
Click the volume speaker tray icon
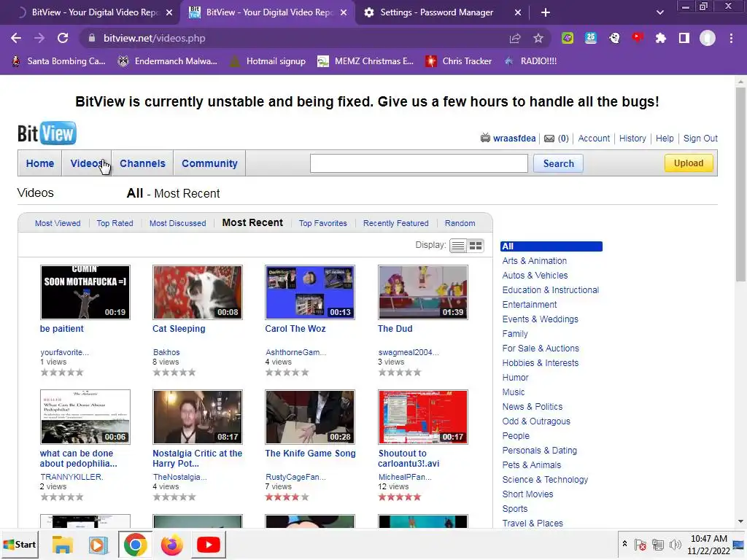click(x=675, y=545)
